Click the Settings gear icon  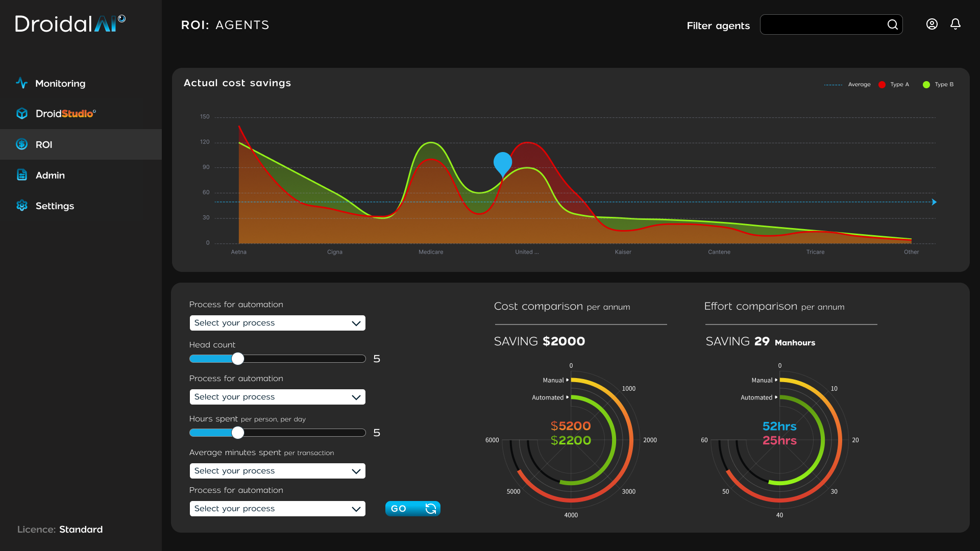[x=21, y=206]
